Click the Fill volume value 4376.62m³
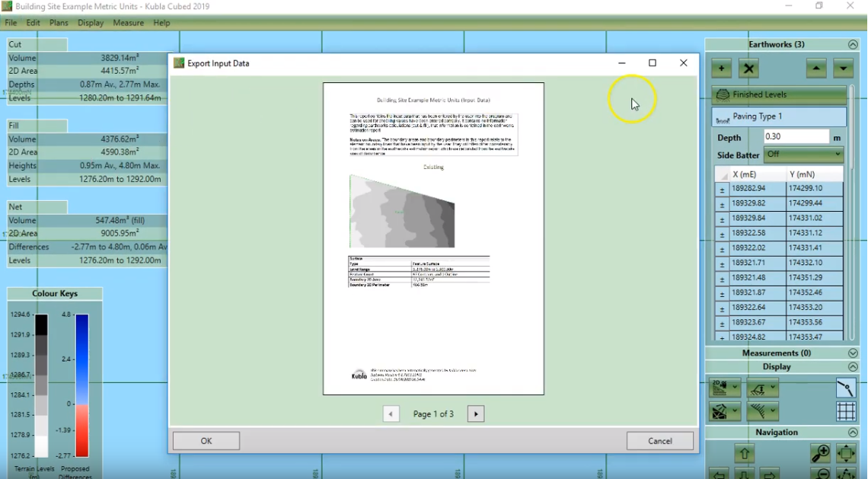Screen dimensions: 868x479 click(120, 139)
